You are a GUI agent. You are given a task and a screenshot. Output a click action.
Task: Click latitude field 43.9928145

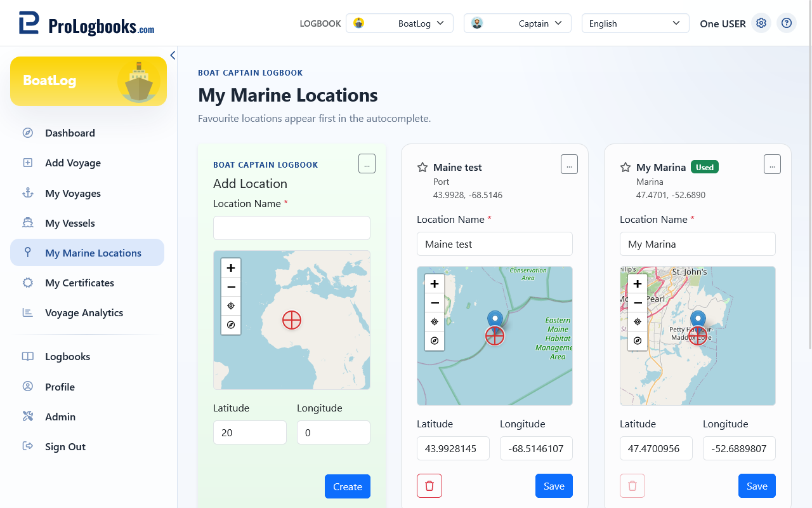tap(453, 448)
